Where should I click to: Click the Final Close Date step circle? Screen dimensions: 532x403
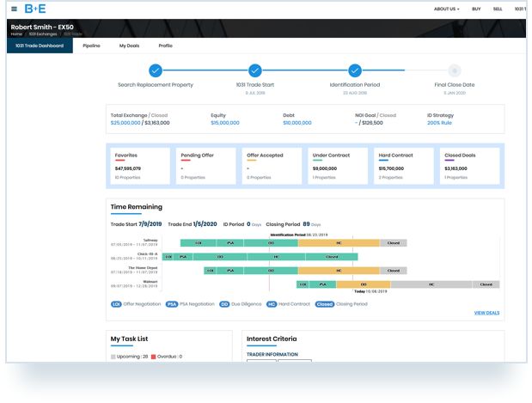(x=455, y=70)
